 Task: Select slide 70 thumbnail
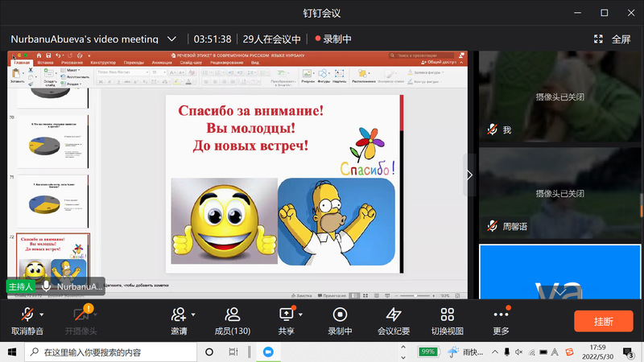(53, 142)
